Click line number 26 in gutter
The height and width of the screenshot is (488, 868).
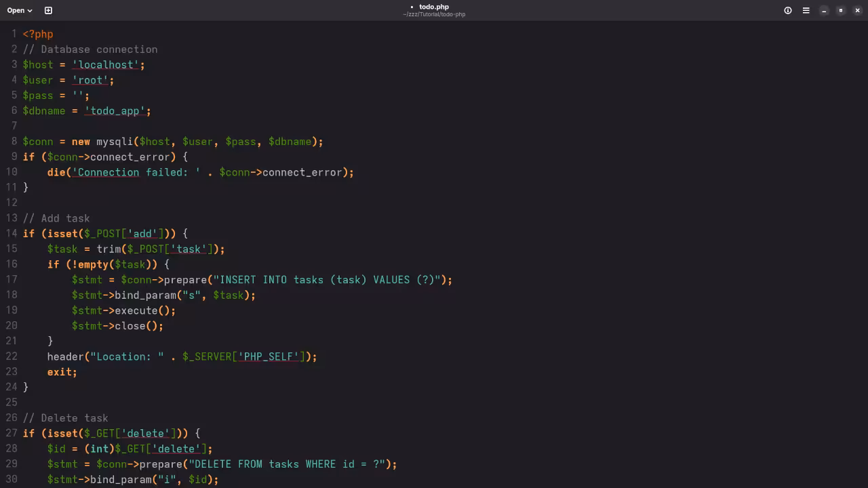pyautogui.click(x=12, y=418)
